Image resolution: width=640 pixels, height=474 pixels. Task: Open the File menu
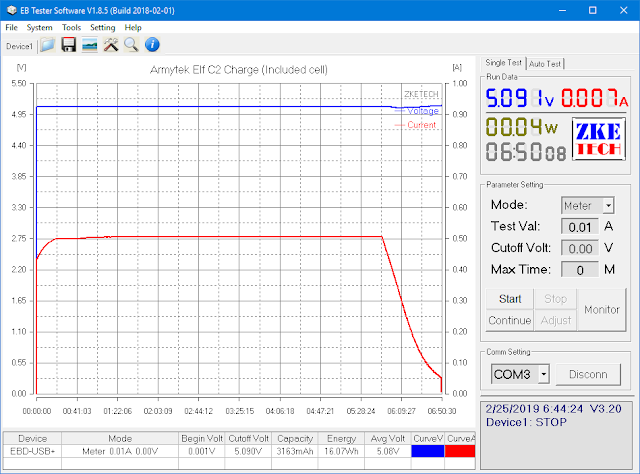pyautogui.click(x=11, y=27)
